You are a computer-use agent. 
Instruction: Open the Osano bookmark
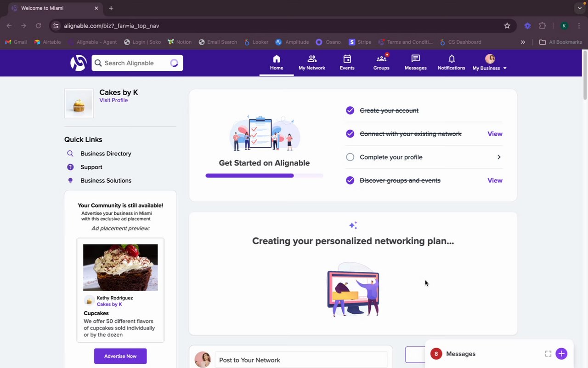(328, 42)
